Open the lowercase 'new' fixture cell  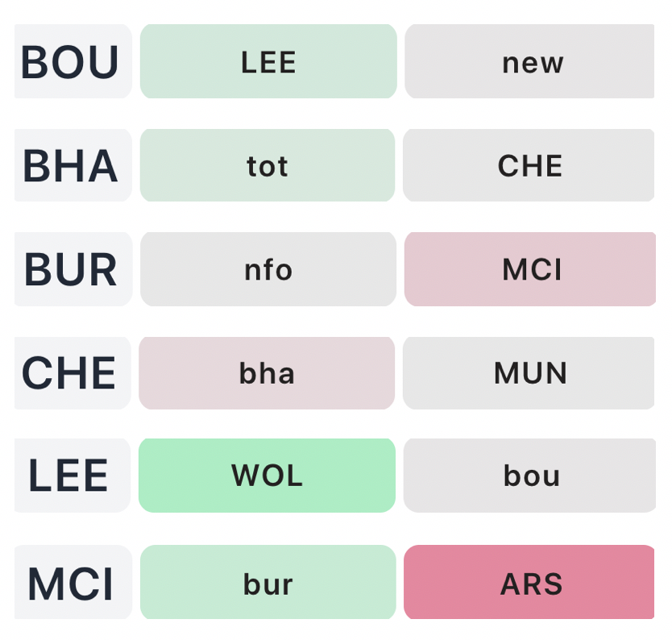click(530, 62)
